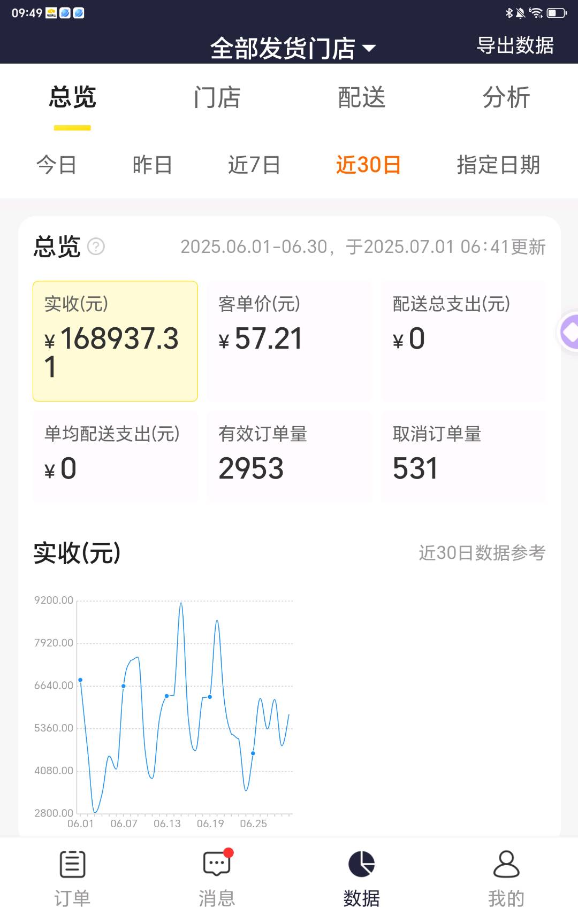
Task: Tap 导出数据 to export data
Action: tap(515, 45)
